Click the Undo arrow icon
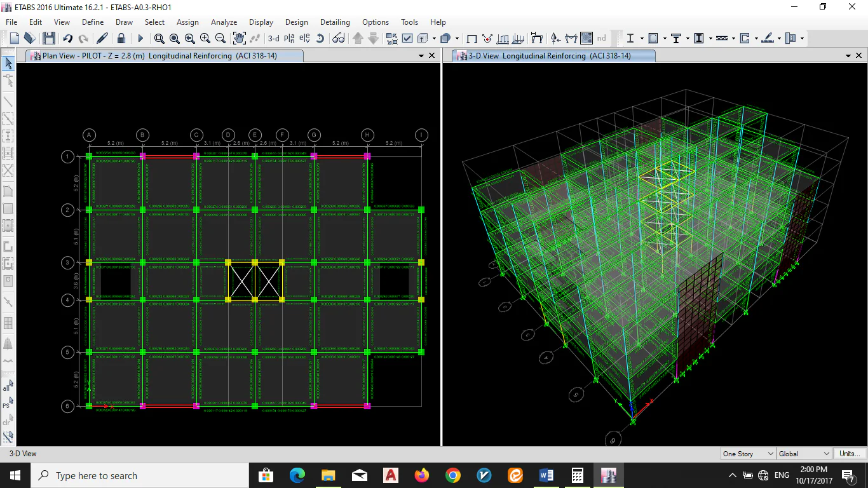The image size is (868, 488). [x=68, y=38]
